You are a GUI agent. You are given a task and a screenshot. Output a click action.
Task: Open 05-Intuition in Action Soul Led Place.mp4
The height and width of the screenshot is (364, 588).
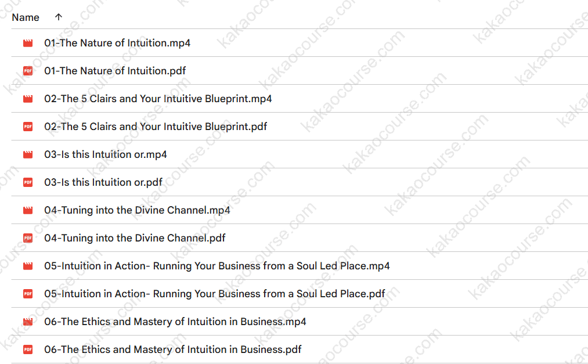click(x=217, y=266)
